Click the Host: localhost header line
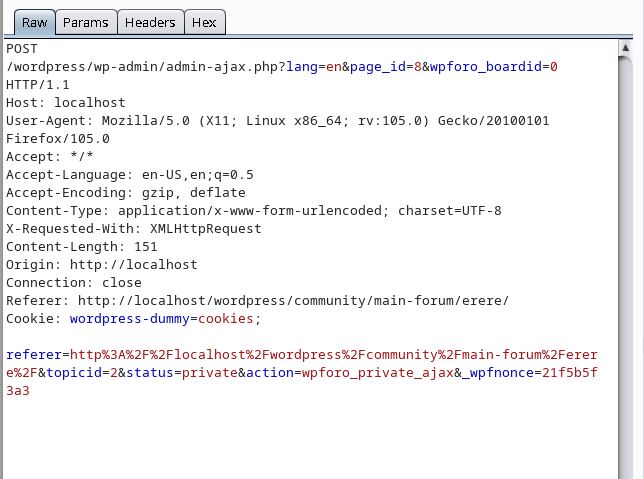 (66, 103)
